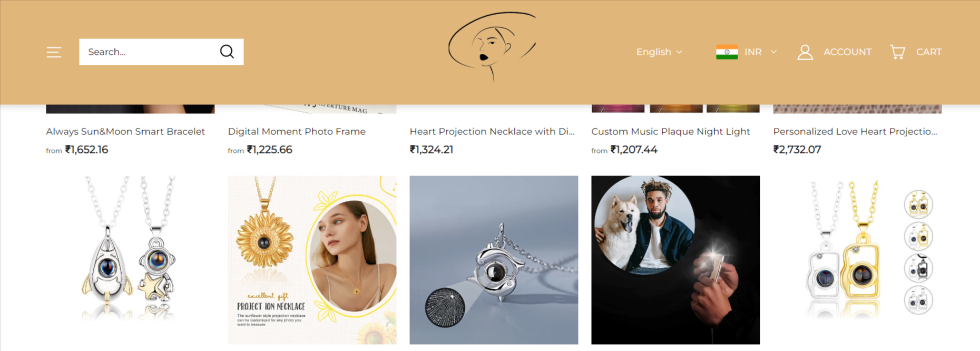Open the rocket and astronaut necklace image
Screen dimensions: 980x351
130,260
